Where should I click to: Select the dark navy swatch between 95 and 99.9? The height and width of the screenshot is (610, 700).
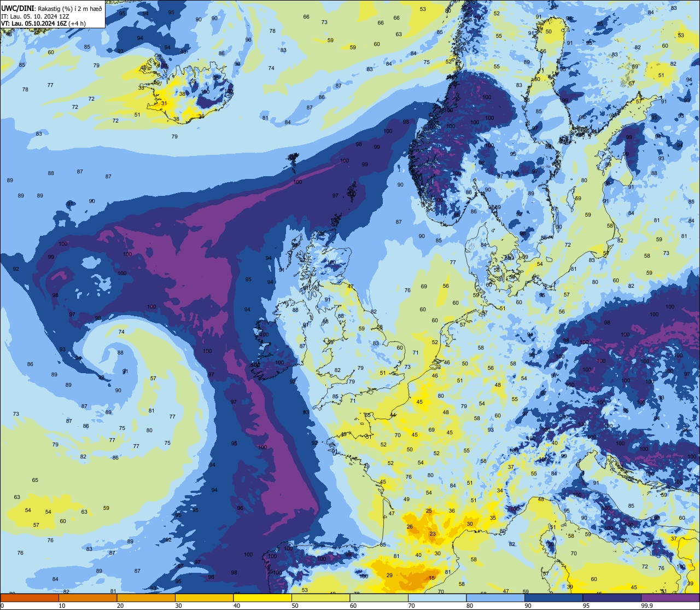click(x=611, y=597)
